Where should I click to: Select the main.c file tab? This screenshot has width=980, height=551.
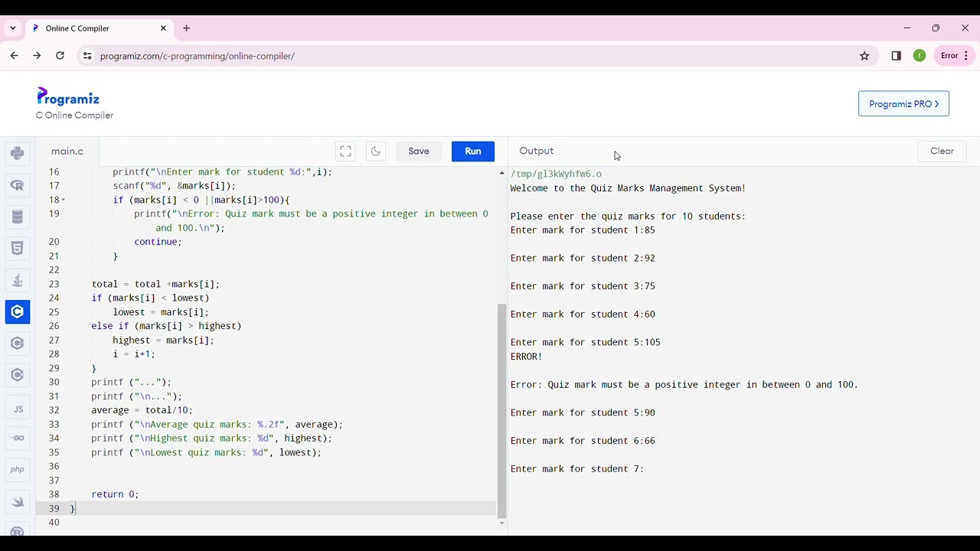pos(67,152)
